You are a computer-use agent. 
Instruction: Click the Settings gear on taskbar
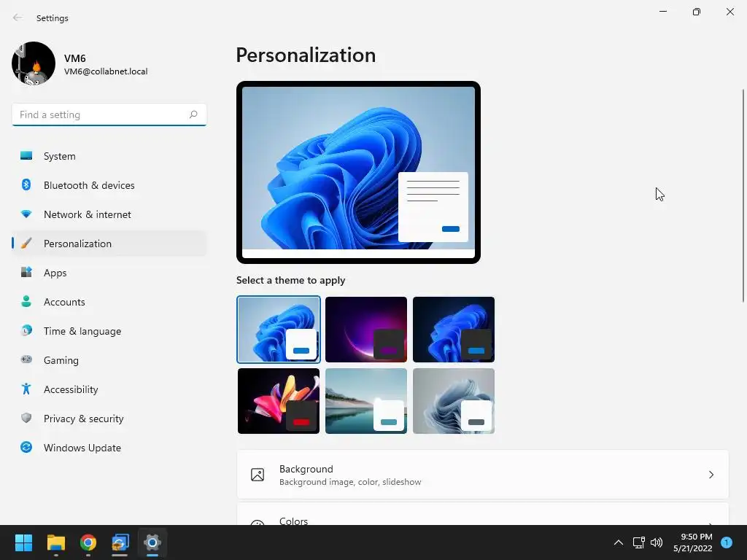pyautogui.click(x=152, y=542)
